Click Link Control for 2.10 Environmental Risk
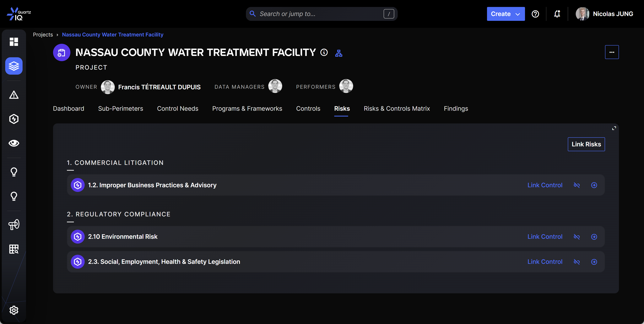Viewport: 644px width, 324px height. [x=545, y=236]
